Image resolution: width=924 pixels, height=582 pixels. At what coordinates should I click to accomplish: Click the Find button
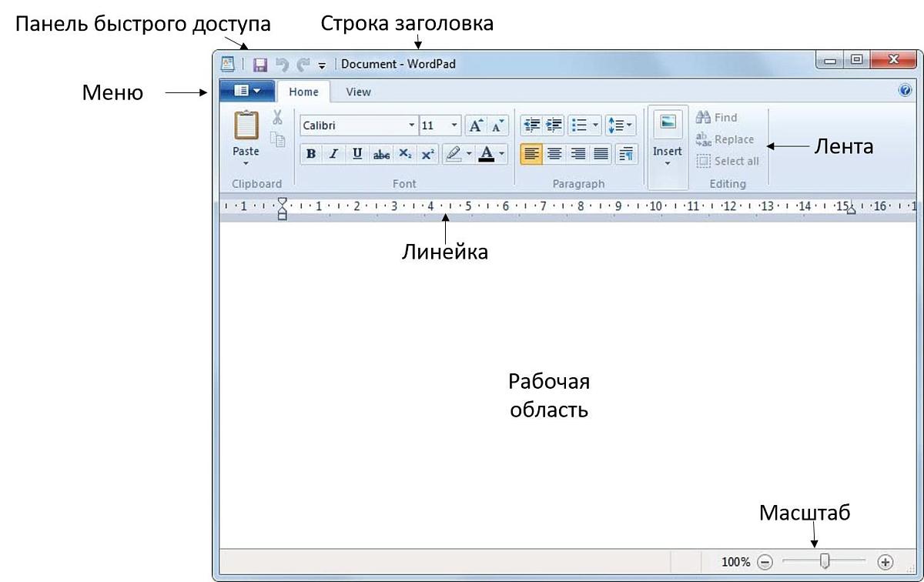click(x=717, y=118)
